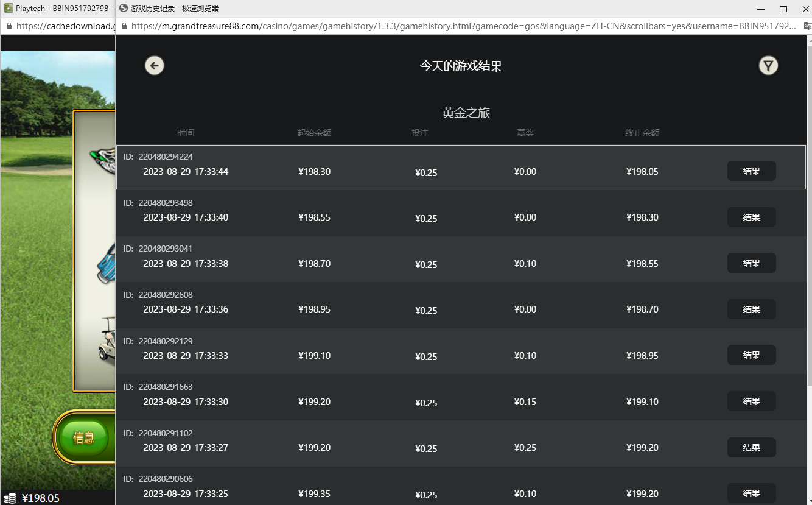This screenshot has width=812, height=505.
Task: View 结果 for ID 220480290606
Action: point(752,493)
